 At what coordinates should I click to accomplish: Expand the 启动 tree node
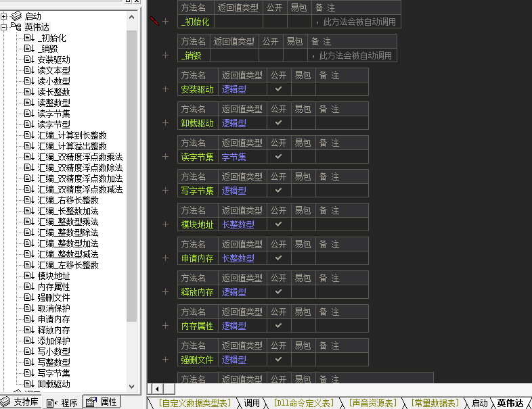tap(4, 16)
